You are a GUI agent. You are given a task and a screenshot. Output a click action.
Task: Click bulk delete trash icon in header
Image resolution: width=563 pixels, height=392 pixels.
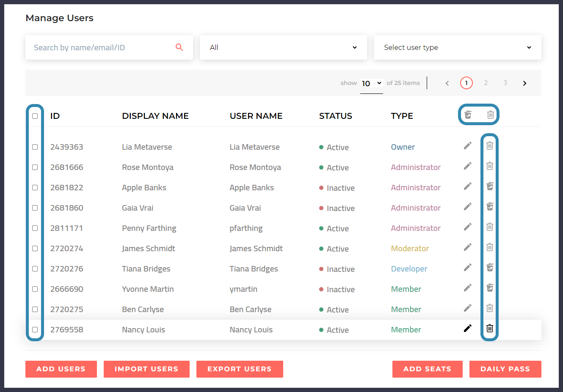(490, 115)
